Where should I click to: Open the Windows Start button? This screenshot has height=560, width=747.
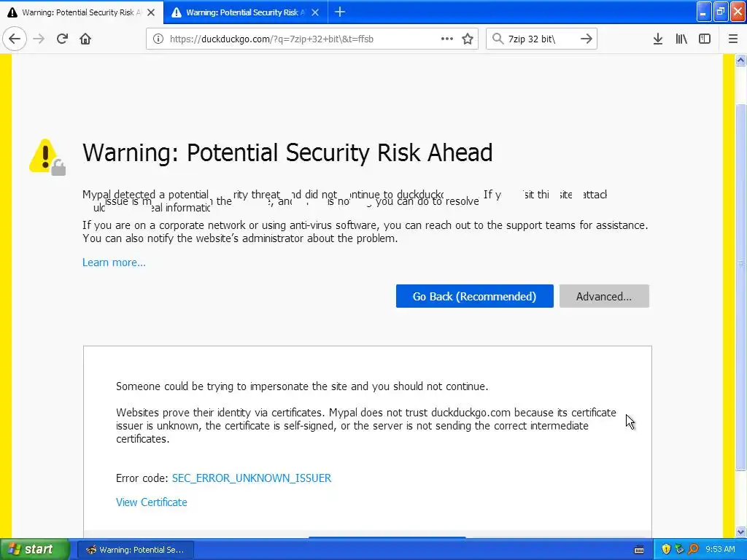pyautogui.click(x=34, y=550)
